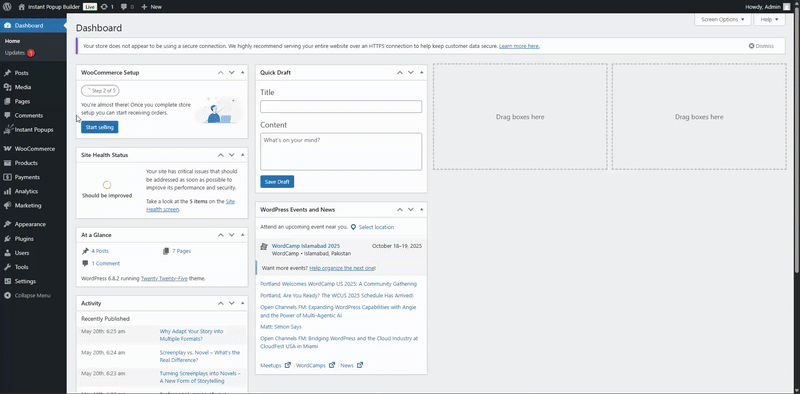Open Matt: Simon Says news link

click(281, 327)
